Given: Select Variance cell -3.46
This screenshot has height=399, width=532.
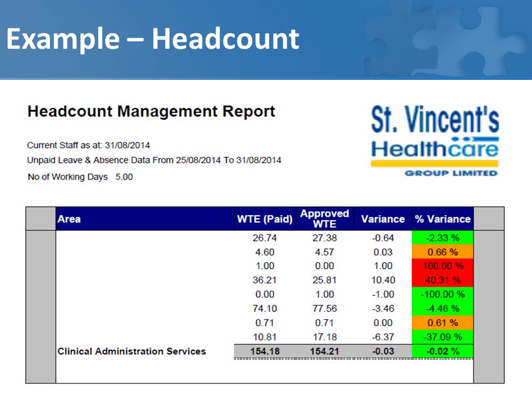Looking at the screenshot, I should tap(383, 309).
